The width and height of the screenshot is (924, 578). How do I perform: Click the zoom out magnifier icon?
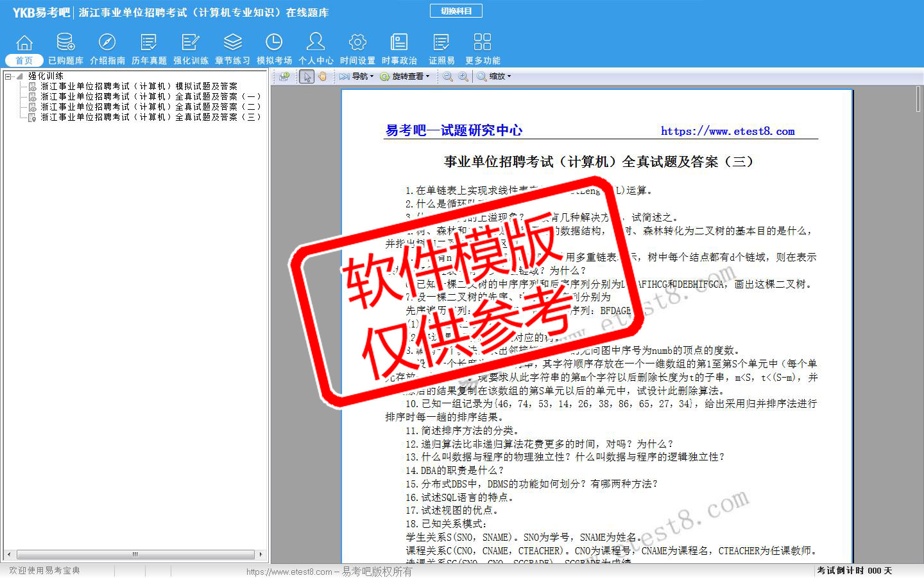(448, 76)
